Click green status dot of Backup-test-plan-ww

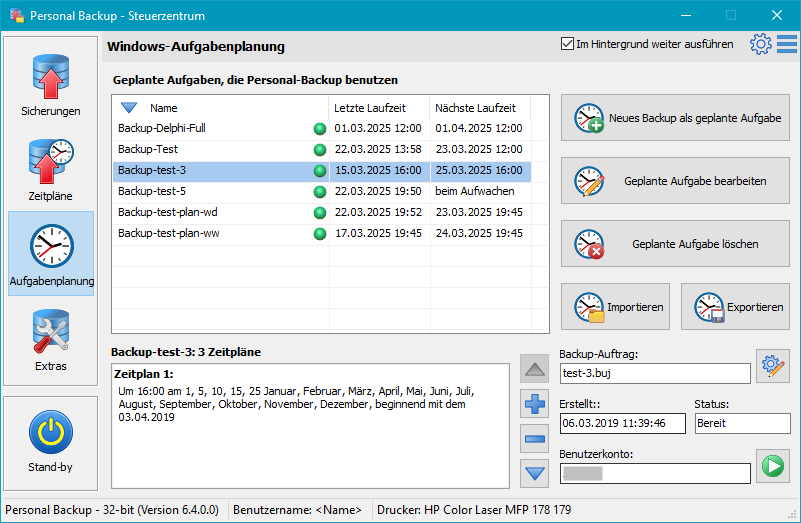point(320,234)
